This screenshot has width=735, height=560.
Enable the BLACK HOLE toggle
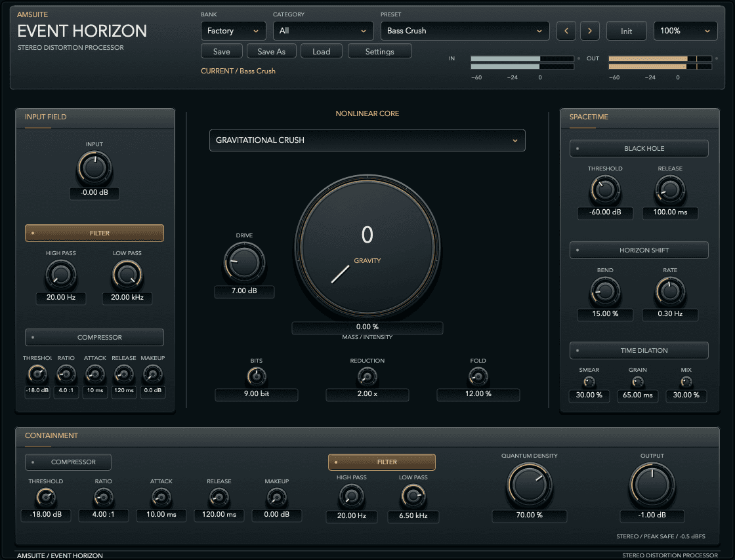[x=639, y=148]
